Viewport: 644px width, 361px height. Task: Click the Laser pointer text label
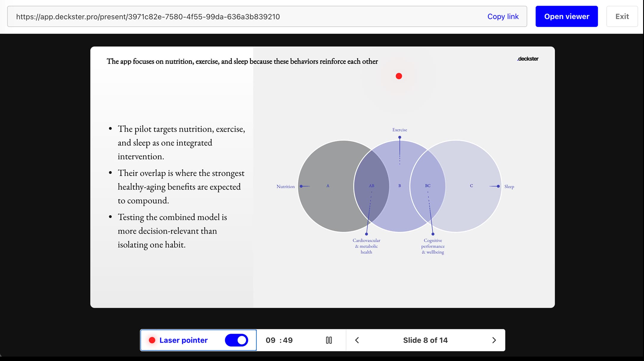[x=183, y=340]
